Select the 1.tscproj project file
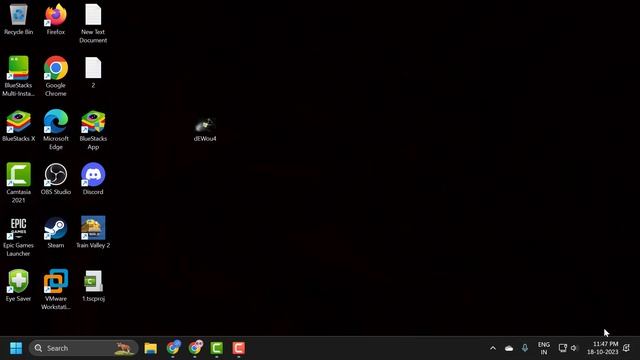Screen dimensions: 640x360 click(93, 286)
